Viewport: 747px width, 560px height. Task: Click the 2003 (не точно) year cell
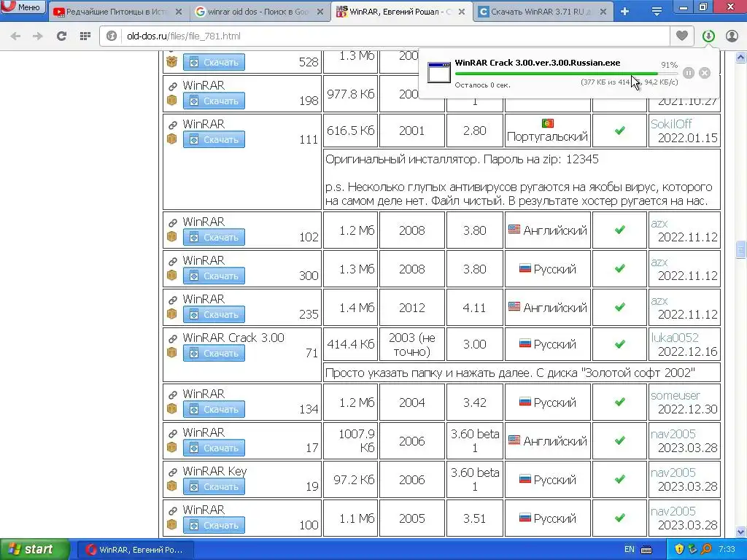click(x=411, y=344)
